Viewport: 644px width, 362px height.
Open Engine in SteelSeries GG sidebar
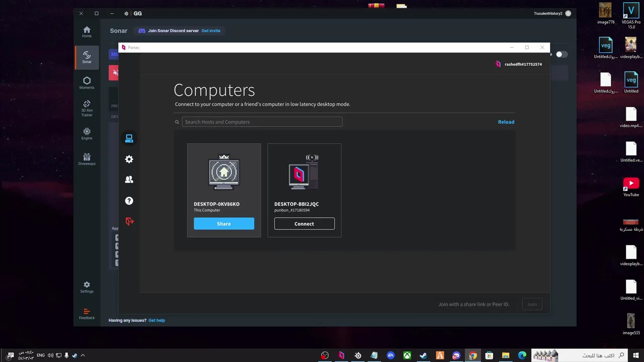pyautogui.click(x=87, y=134)
